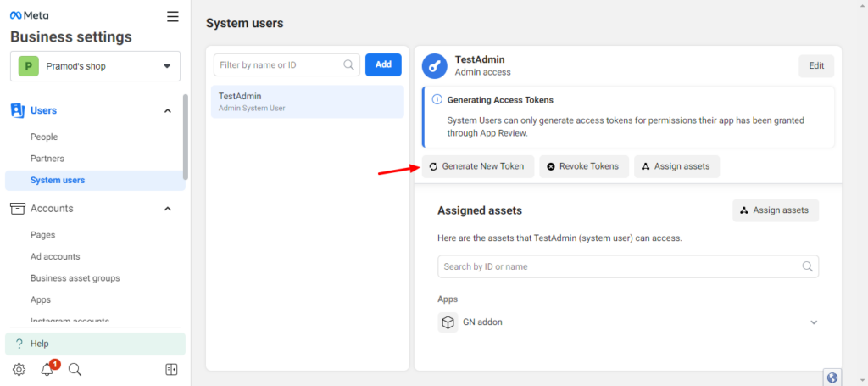868x386 pixels.
Task: Open People in the sidebar
Action: pyautogui.click(x=44, y=137)
